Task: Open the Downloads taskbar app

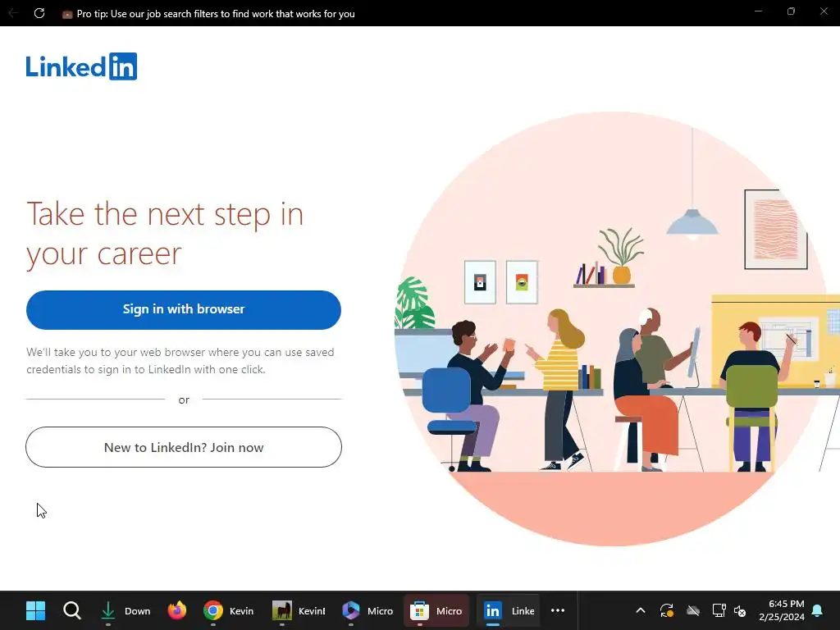Action: (126, 610)
